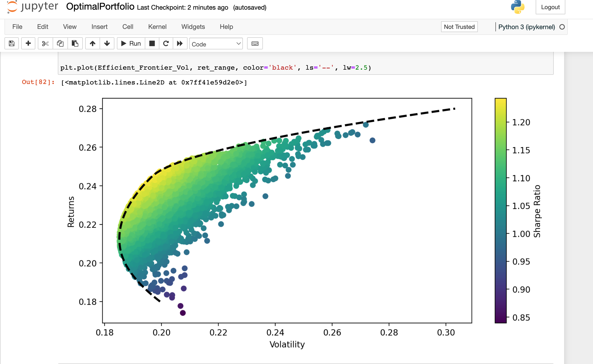Check kernel status via the indicator circle
593x364 pixels.
click(563, 27)
